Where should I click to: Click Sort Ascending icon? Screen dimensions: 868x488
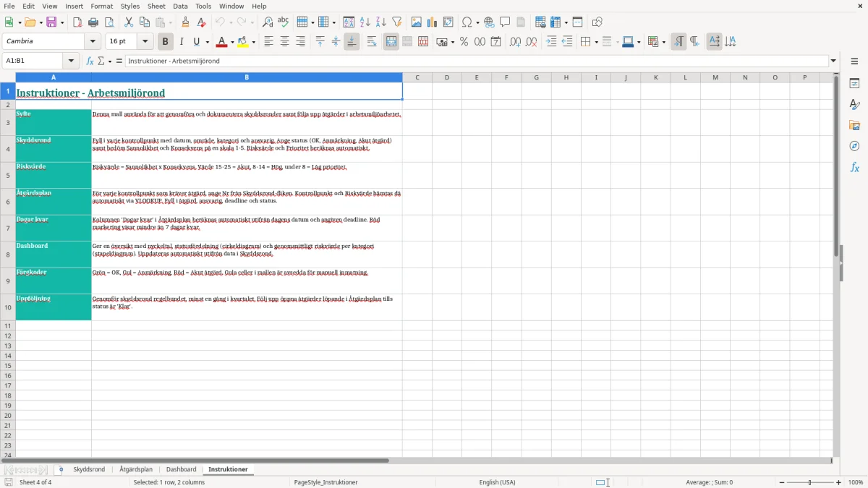pyautogui.click(x=365, y=22)
